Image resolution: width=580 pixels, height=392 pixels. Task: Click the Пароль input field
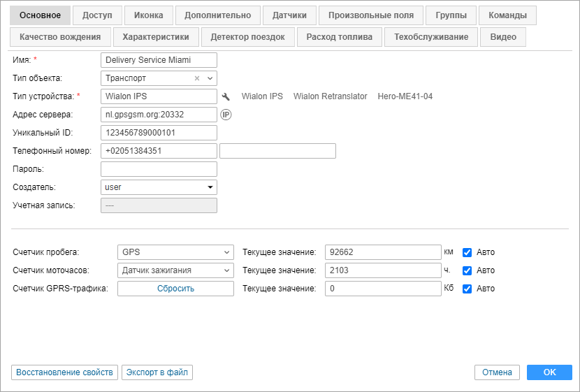tap(159, 169)
